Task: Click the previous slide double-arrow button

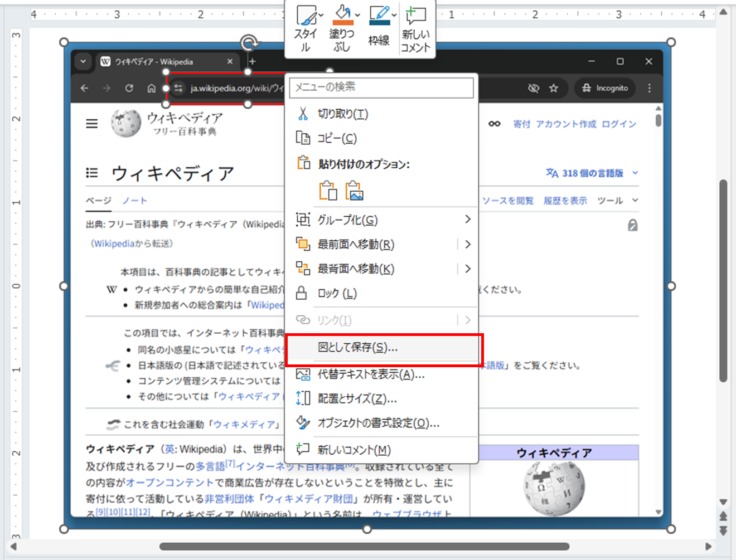Action: pos(723,516)
